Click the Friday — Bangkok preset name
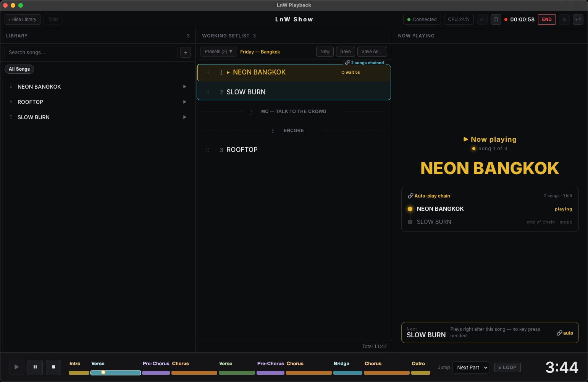 [x=260, y=52]
